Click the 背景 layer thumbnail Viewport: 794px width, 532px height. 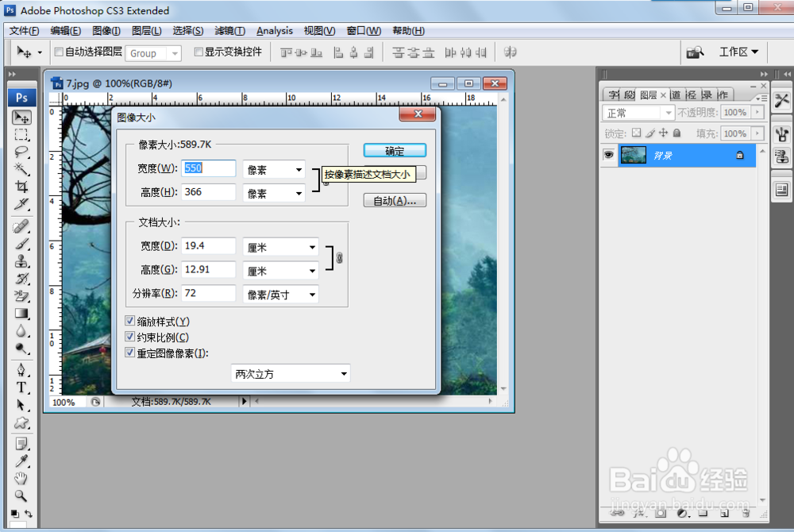point(633,156)
